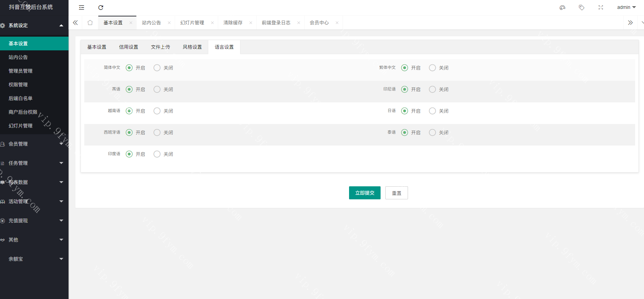Toggle fullscreen mode icon
The height and width of the screenshot is (299, 644).
pos(601,8)
